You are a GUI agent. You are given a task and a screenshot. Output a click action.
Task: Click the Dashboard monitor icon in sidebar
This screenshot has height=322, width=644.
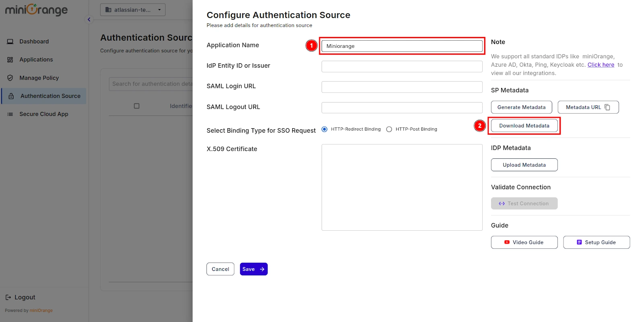coord(10,41)
